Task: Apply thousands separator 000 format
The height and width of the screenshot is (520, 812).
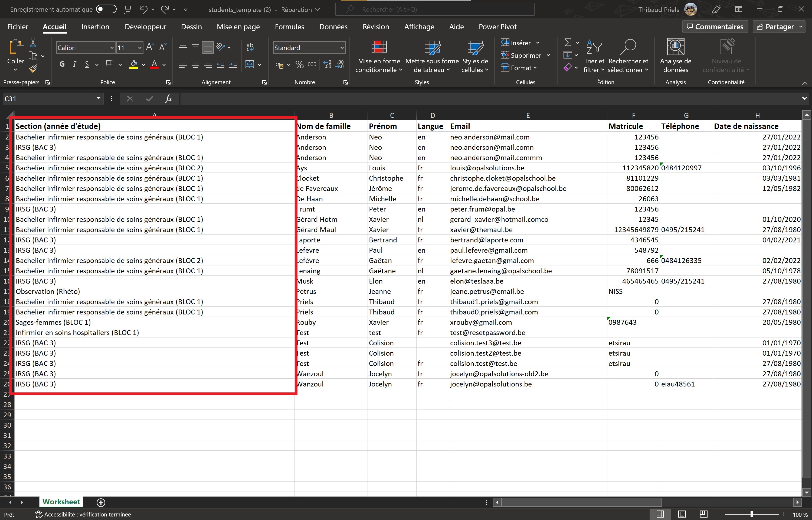Action: (312, 64)
